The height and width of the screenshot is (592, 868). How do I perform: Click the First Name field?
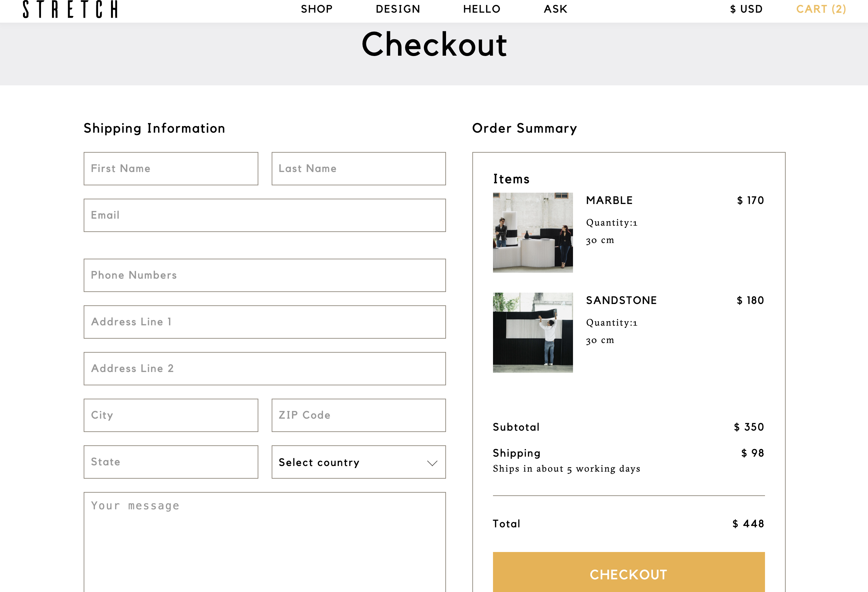click(171, 168)
